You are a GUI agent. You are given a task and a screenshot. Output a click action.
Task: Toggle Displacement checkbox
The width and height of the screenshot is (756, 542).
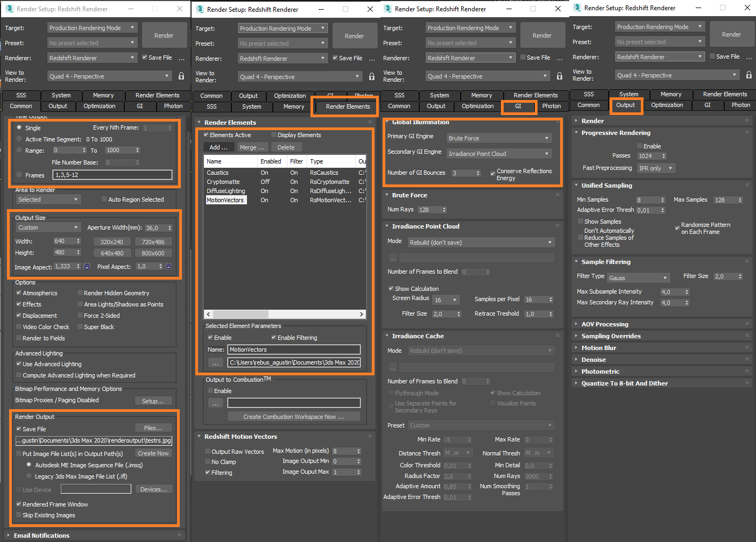pos(19,316)
